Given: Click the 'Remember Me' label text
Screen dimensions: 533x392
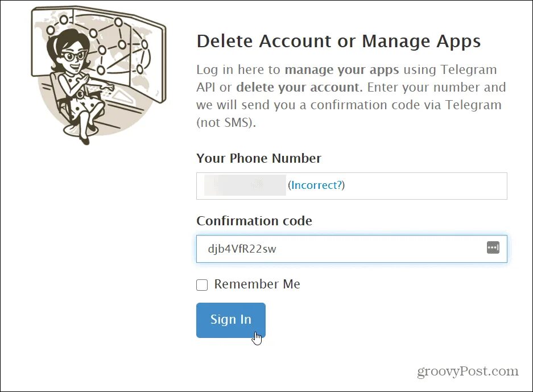Looking at the screenshot, I should 257,284.
